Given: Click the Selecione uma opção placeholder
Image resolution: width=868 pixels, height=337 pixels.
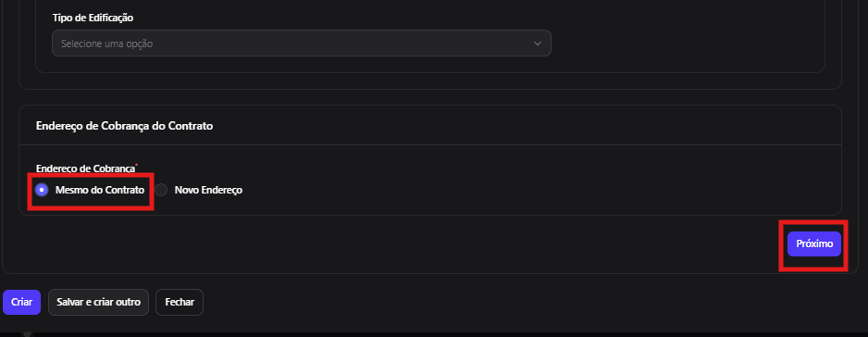Looking at the screenshot, I should [x=106, y=44].
